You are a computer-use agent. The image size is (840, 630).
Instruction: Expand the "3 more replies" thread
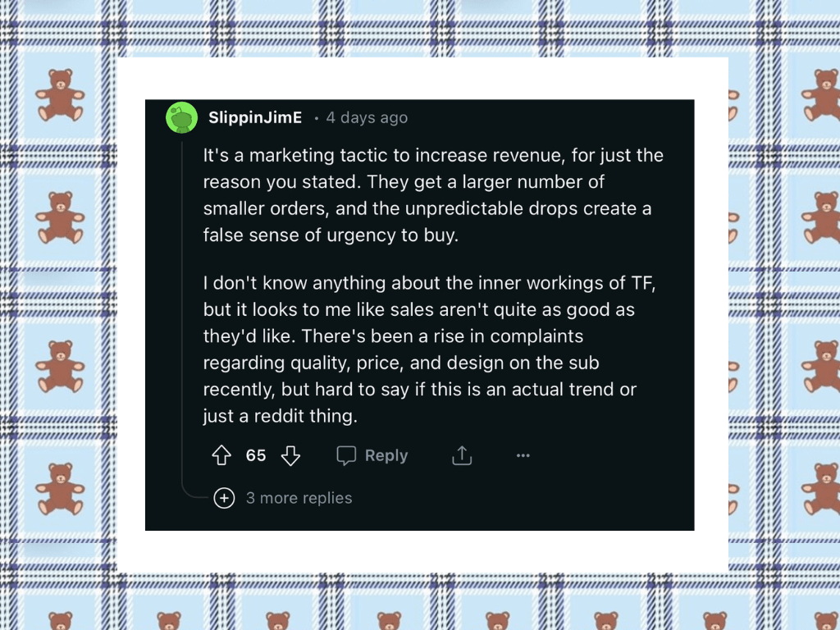click(x=299, y=498)
